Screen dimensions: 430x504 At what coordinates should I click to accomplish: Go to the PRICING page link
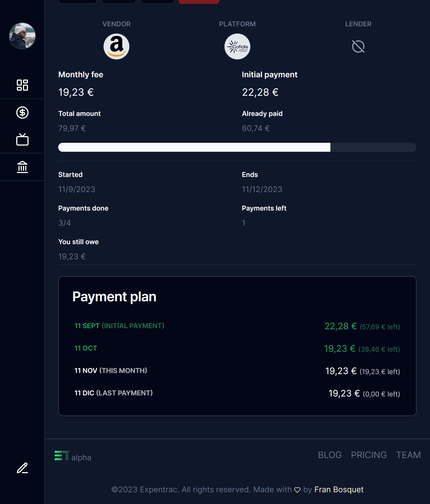point(369,455)
